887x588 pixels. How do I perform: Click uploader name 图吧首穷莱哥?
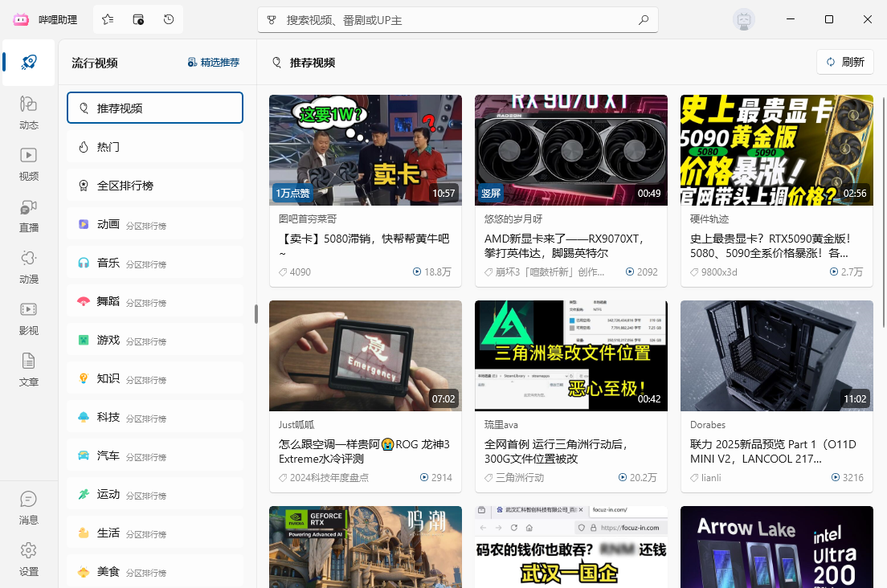[308, 218]
